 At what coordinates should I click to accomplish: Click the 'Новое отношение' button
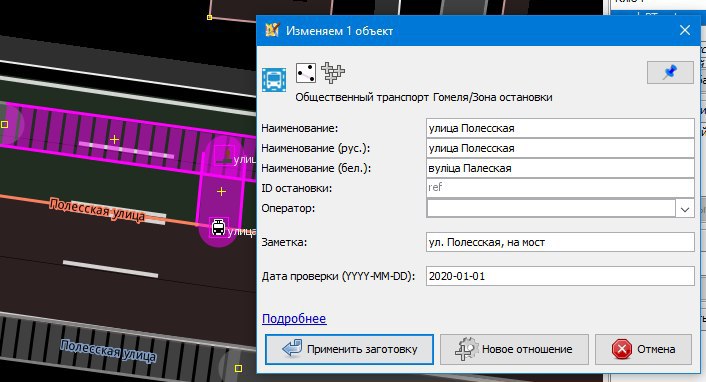point(514,349)
